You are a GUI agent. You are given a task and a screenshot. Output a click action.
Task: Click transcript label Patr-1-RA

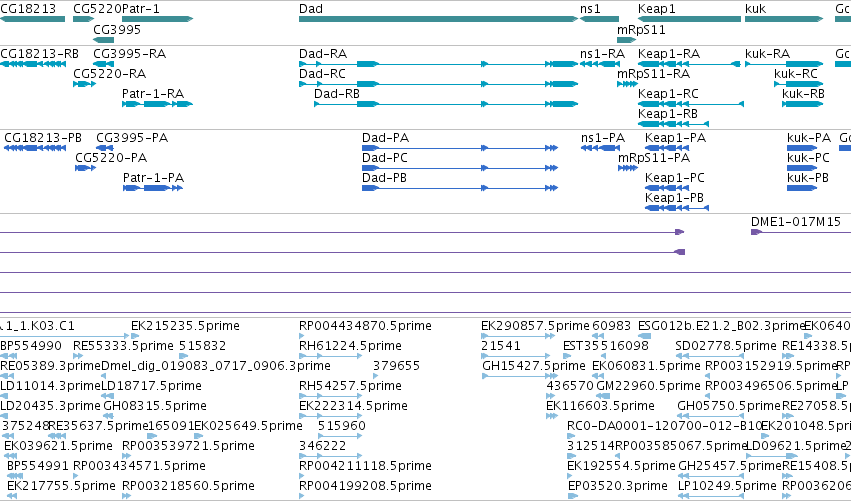tap(153, 93)
